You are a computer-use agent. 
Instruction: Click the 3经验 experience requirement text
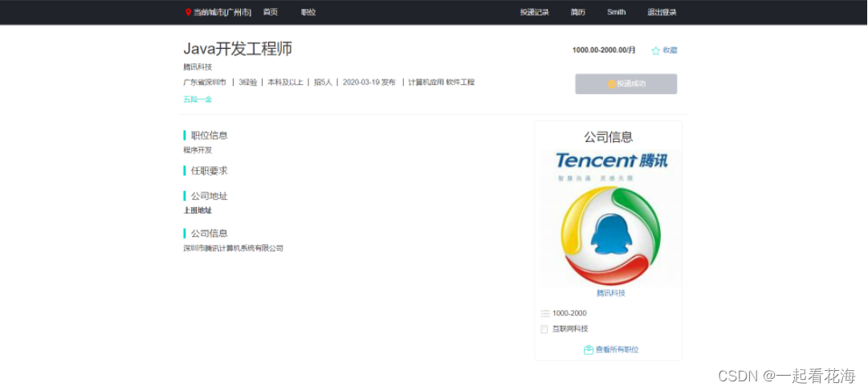point(247,83)
